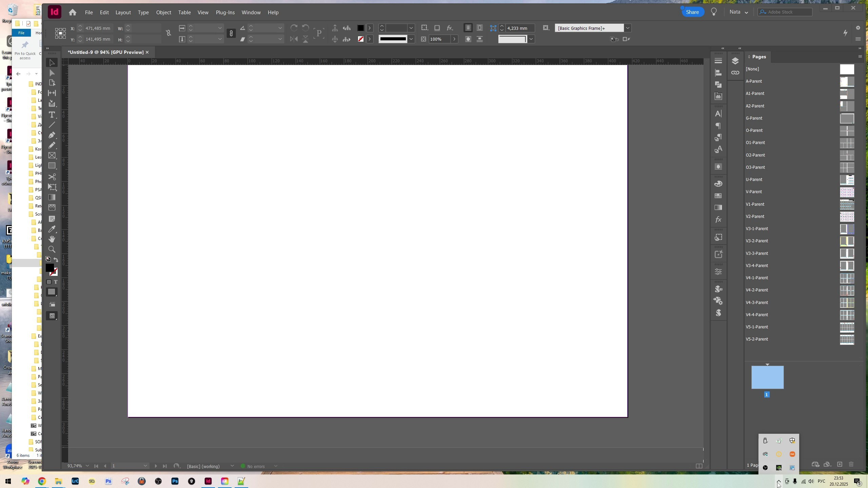This screenshot has height=488, width=868.
Task: Swap fill and stroke colors
Action: click(x=56, y=260)
